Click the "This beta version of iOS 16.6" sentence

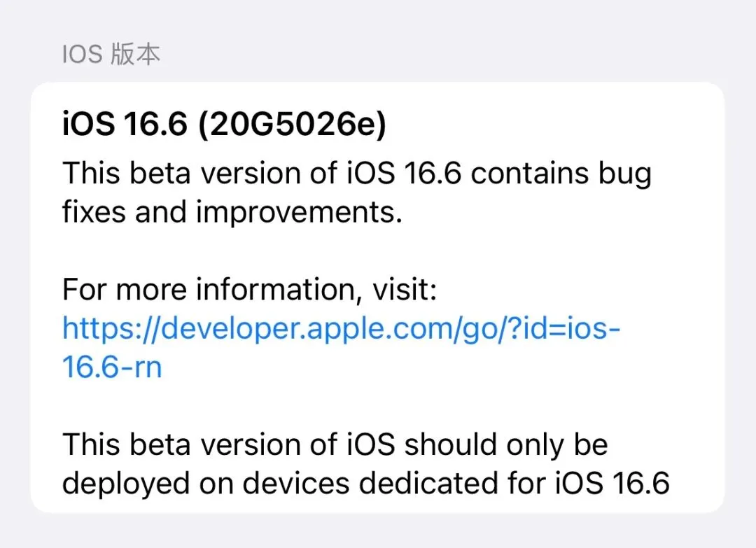pos(260,174)
